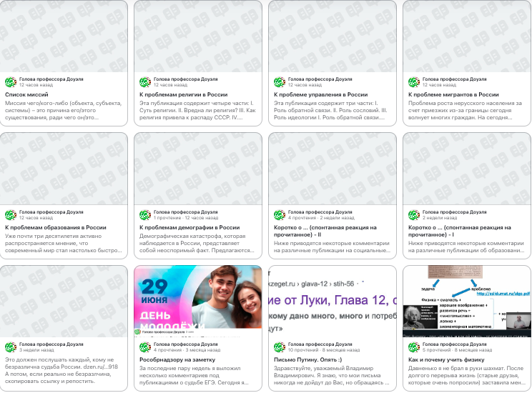
Task: Open placeholder image of 'Коротко о ... - II' card
Action: pos(332,169)
